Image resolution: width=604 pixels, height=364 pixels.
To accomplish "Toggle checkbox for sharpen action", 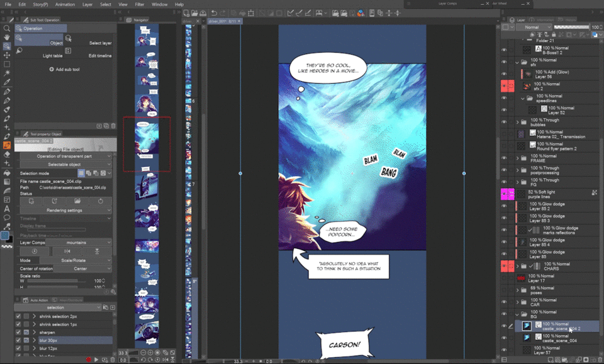I will 18,332.
